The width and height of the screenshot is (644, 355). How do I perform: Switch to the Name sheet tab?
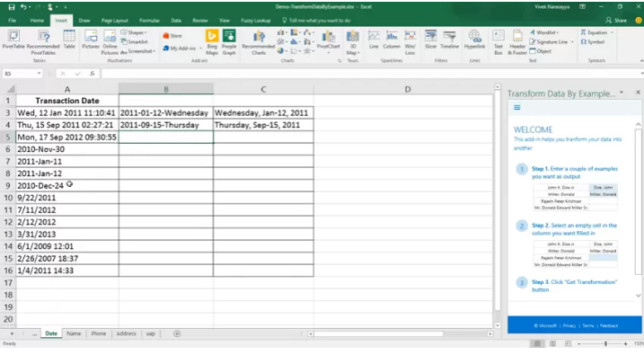pos(74,333)
